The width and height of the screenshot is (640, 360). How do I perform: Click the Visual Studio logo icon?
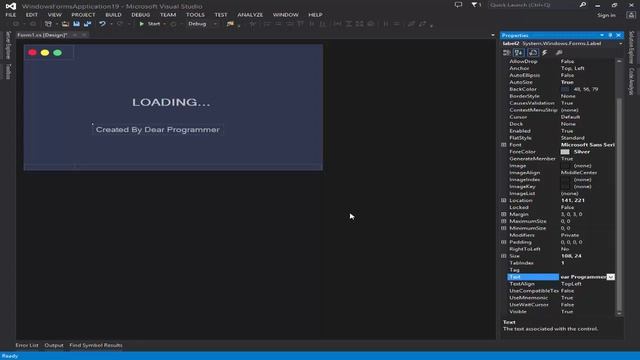pyautogui.click(x=11, y=6)
